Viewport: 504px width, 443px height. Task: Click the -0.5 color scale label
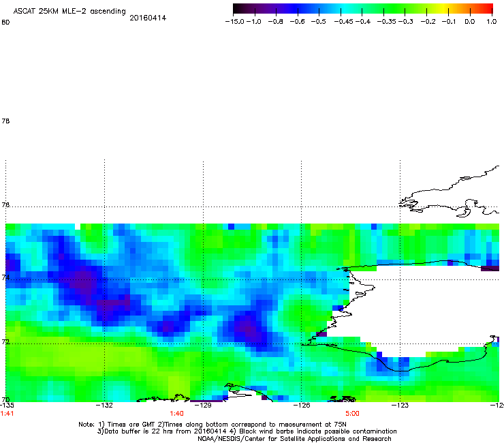[x=319, y=22]
